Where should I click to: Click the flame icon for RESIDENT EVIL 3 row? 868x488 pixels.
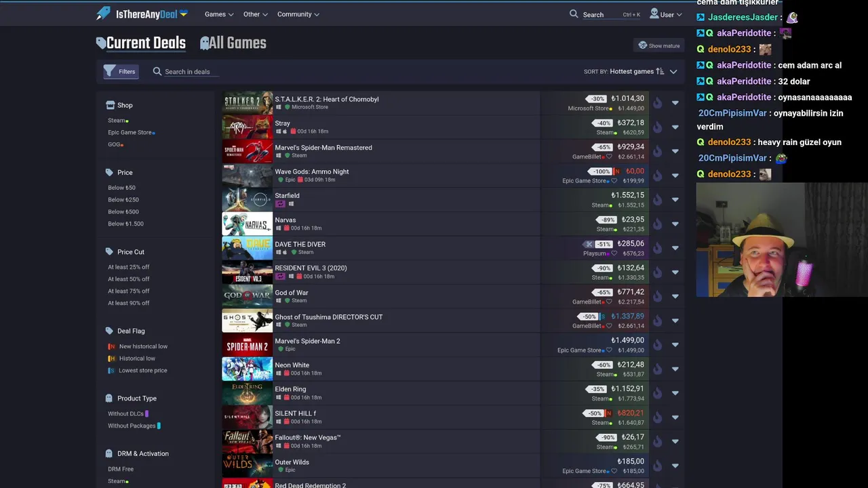657,272
